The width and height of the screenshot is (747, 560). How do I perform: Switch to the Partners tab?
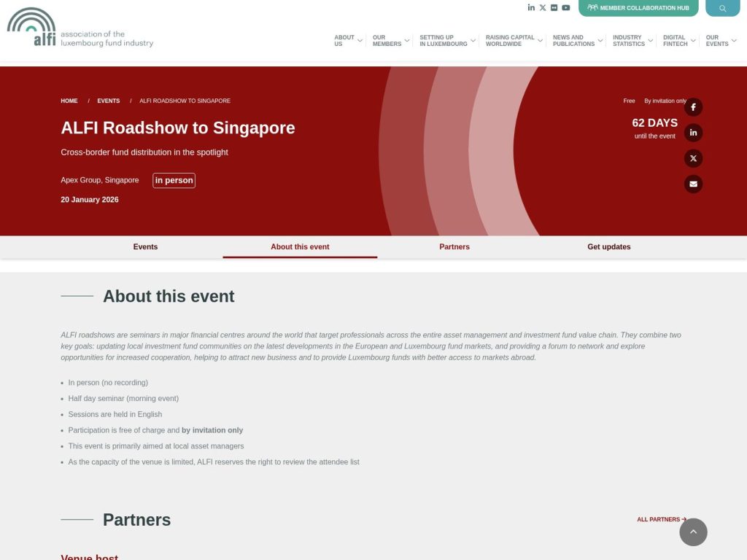[x=454, y=246]
